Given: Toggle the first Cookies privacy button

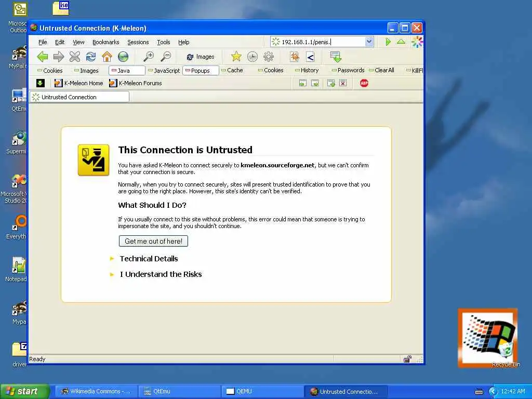Looking at the screenshot, I should [50, 71].
